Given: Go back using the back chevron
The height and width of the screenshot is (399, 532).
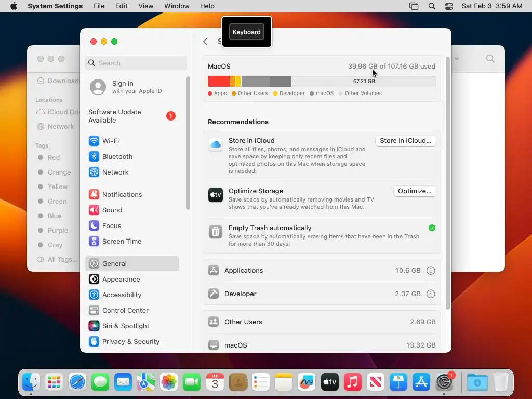Looking at the screenshot, I should coord(205,42).
